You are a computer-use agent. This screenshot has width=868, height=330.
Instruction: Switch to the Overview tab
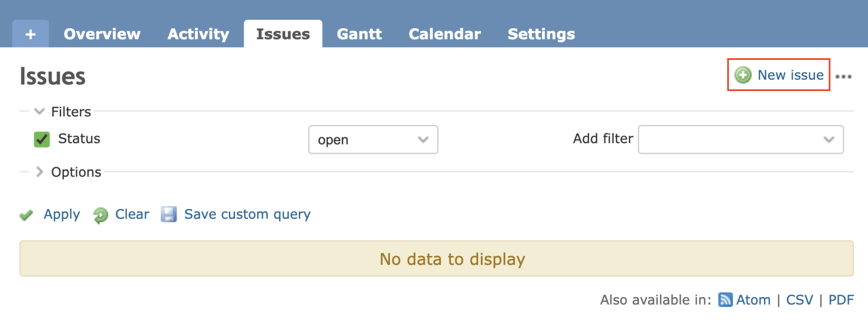102,34
